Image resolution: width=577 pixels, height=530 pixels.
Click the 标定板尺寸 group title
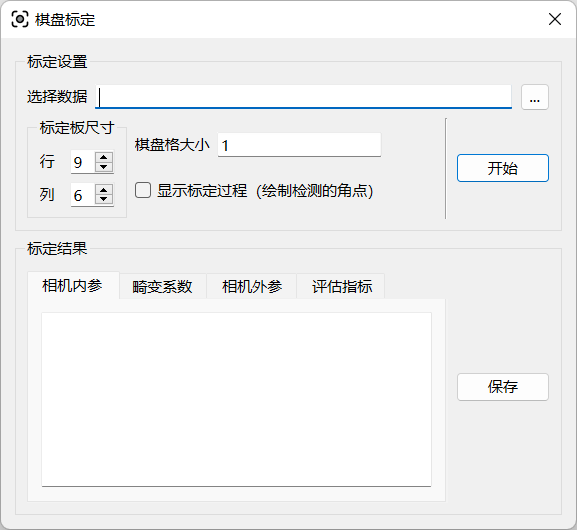point(77,128)
